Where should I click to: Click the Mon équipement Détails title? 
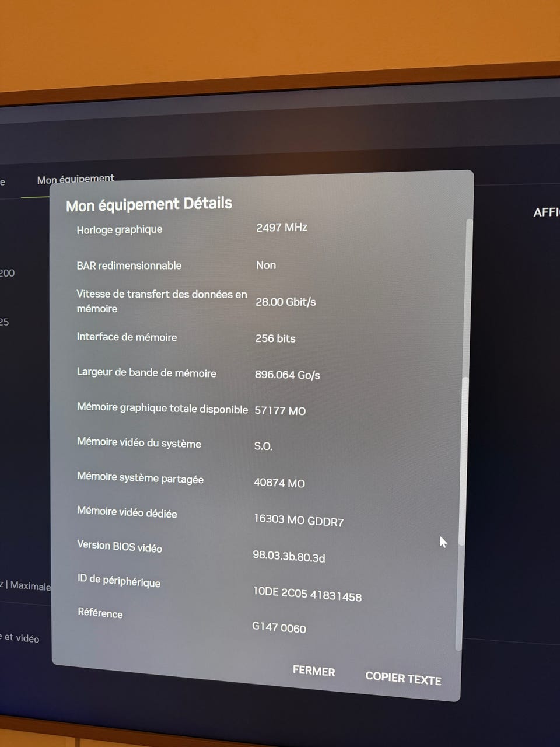pos(149,204)
